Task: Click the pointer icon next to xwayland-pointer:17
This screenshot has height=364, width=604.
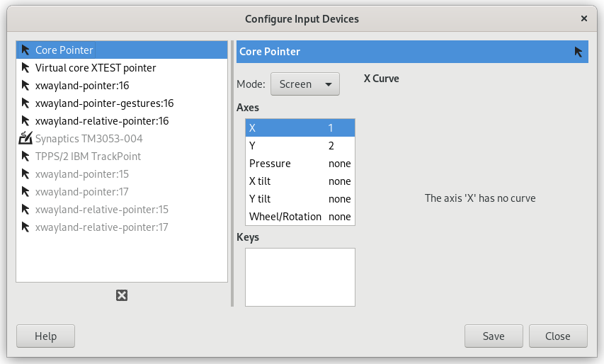Action: (25, 192)
